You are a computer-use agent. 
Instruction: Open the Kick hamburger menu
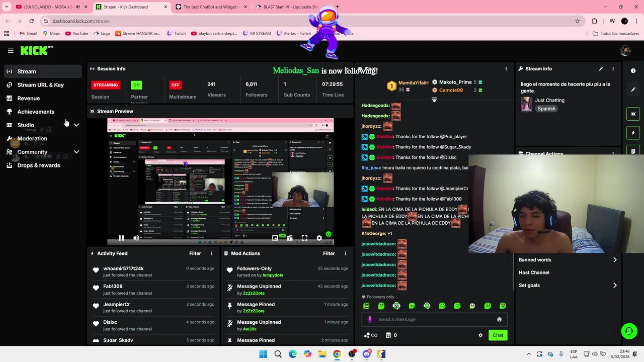coord(11,51)
